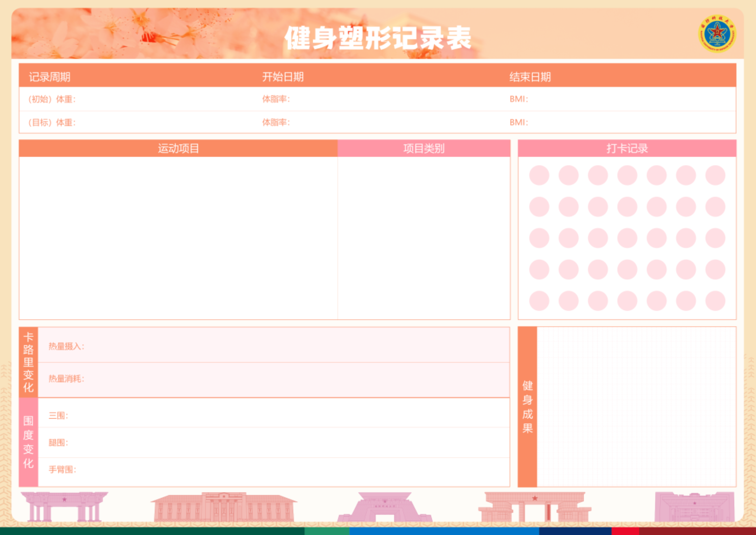This screenshot has height=535, width=756.
Task: Click the long red-roofed building illustration
Action: 224,507
